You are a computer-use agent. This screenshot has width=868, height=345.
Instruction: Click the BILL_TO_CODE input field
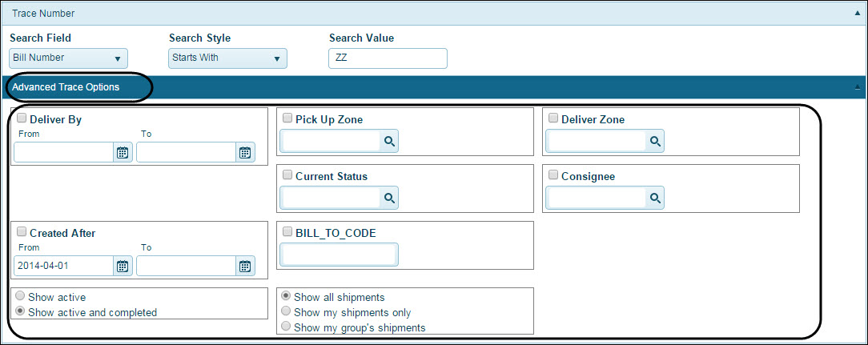point(339,255)
